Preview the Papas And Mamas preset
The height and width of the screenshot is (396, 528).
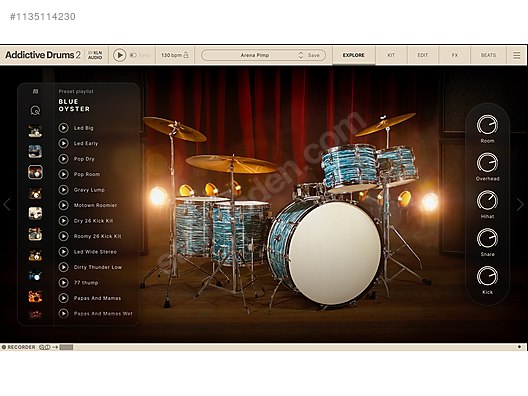point(63,298)
